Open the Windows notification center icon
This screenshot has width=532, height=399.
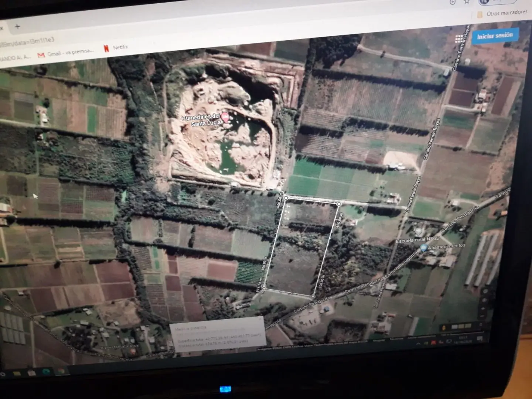(x=480, y=338)
